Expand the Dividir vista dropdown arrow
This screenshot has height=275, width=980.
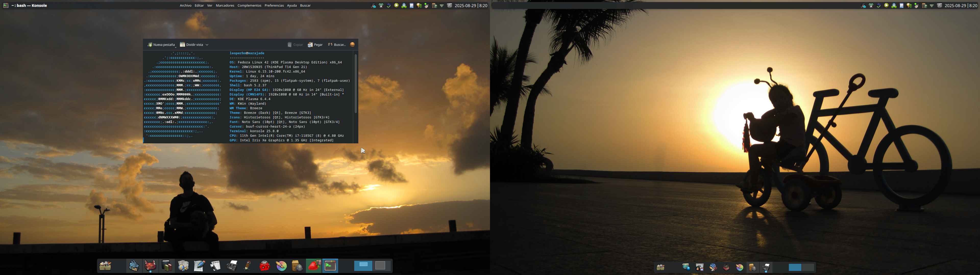[207, 45]
